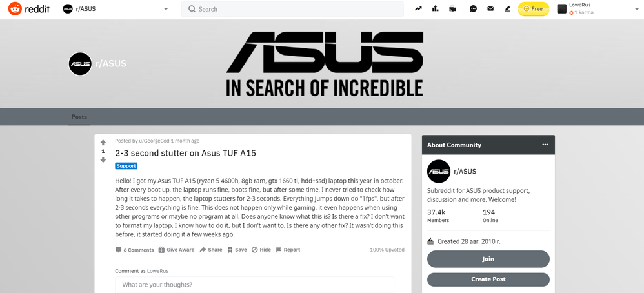
Task: Save the post with Save
Action: [x=237, y=250]
